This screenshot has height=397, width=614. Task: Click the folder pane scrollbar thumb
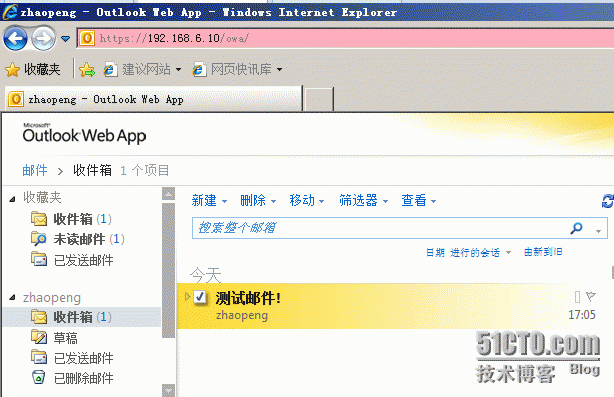tap(168, 270)
